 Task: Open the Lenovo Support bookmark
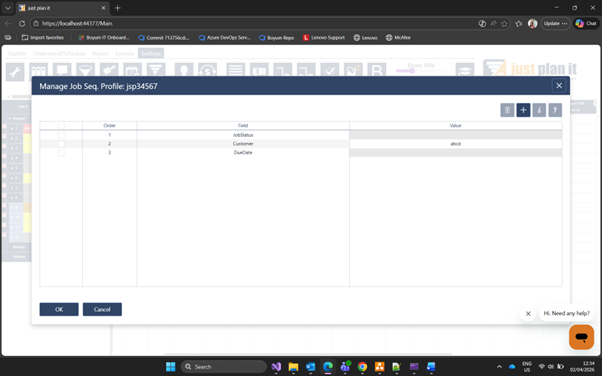324,38
